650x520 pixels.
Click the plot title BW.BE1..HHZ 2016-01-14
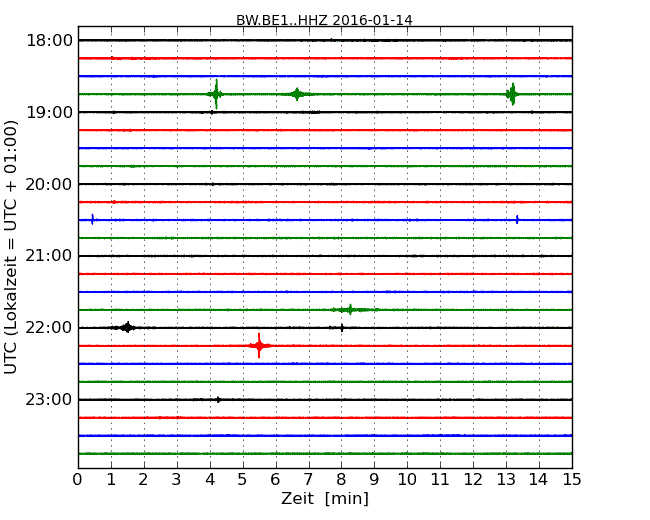point(324,20)
